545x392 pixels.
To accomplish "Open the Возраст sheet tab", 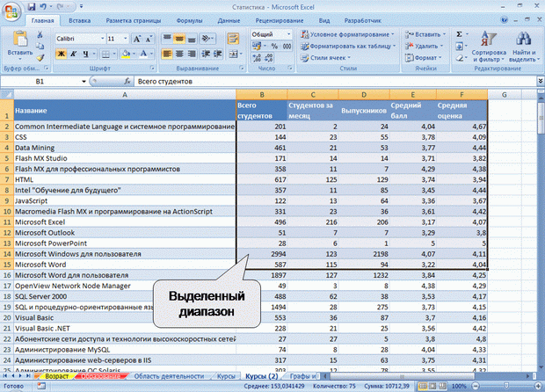I will click(56, 376).
